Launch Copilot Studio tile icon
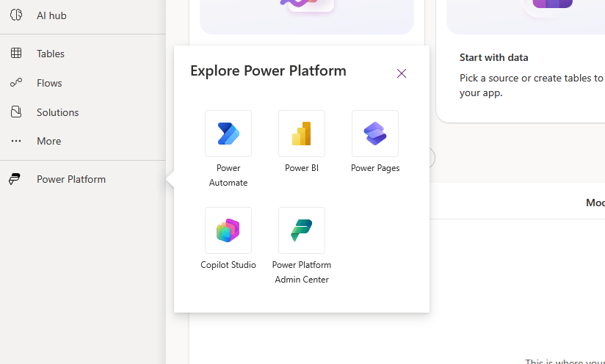Viewport: 605px width, 364px height. point(228,230)
